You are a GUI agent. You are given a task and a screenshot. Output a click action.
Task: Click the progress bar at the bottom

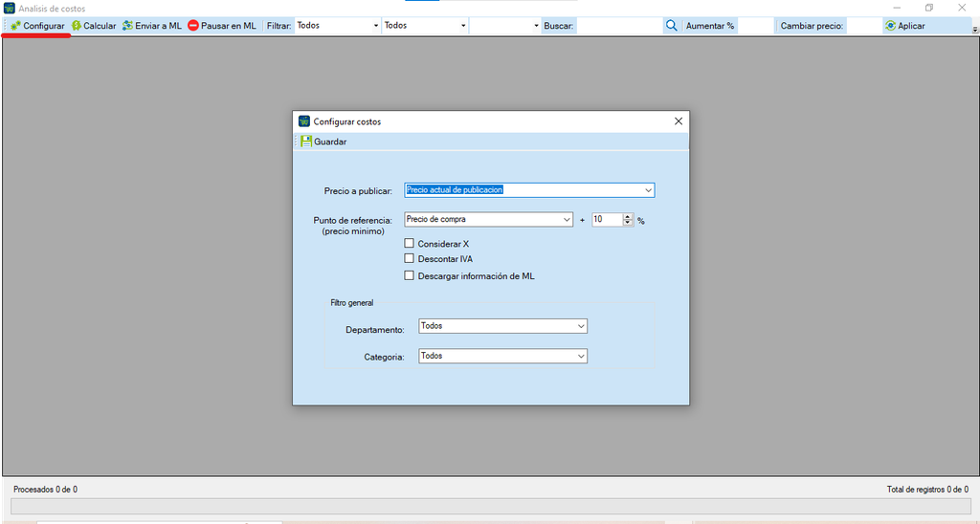point(490,506)
